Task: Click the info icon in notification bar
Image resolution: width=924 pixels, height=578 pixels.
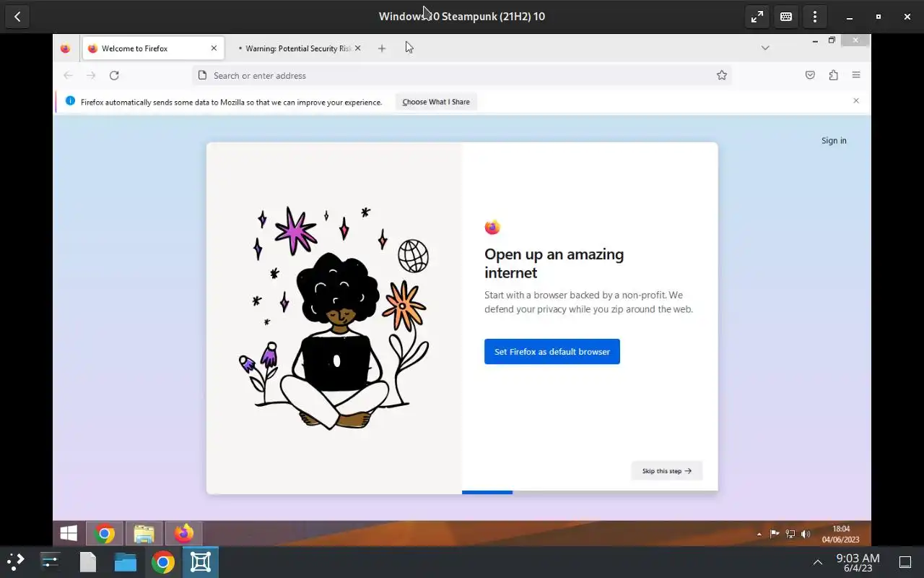Action: tap(70, 101)
